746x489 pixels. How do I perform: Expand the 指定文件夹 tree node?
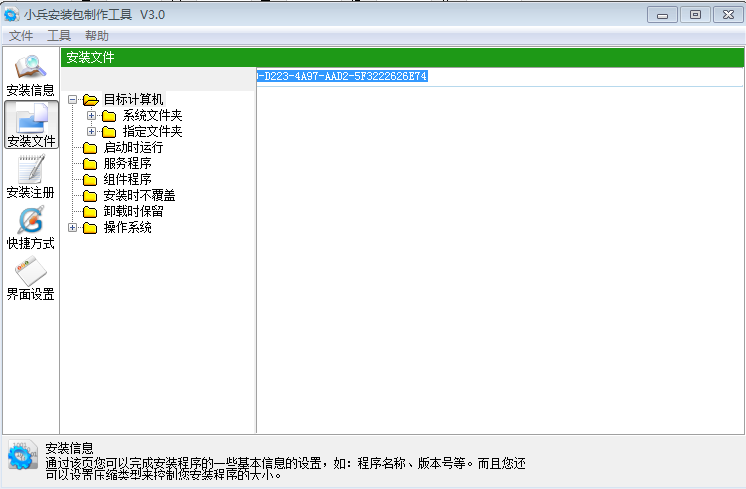(x=92, y=132)
